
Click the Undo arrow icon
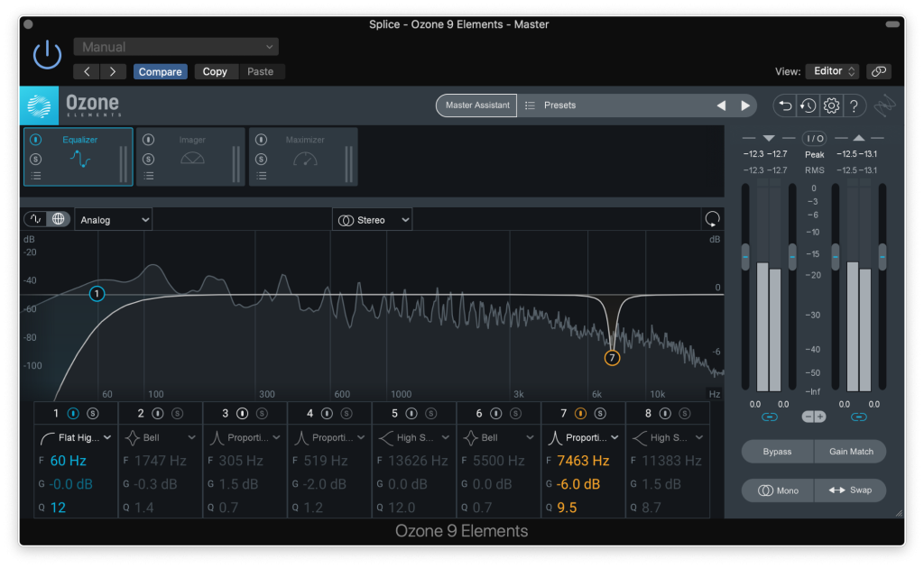tap(785, 106)
